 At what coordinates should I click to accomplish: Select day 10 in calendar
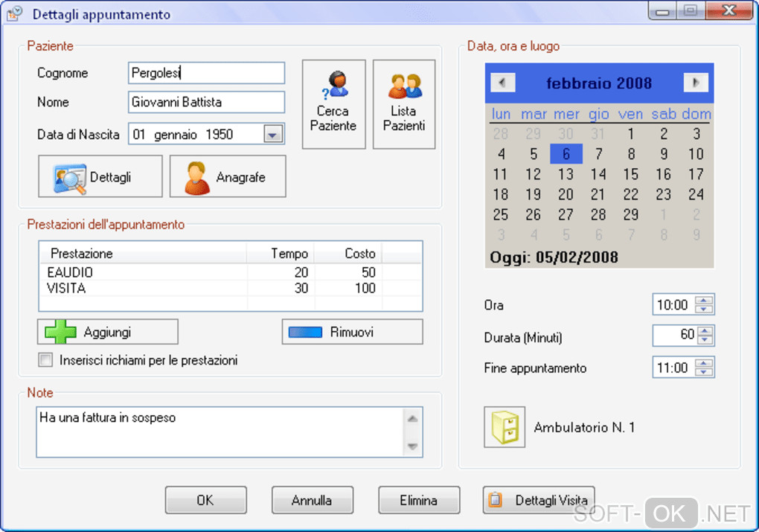coord(696,154)
